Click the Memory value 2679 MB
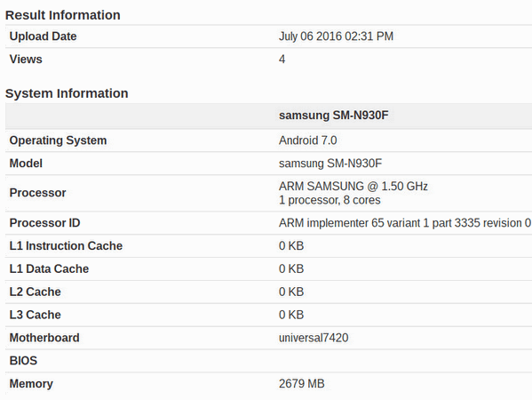The width and height of the screenshot is (532, 400). (x=302, y=384)
